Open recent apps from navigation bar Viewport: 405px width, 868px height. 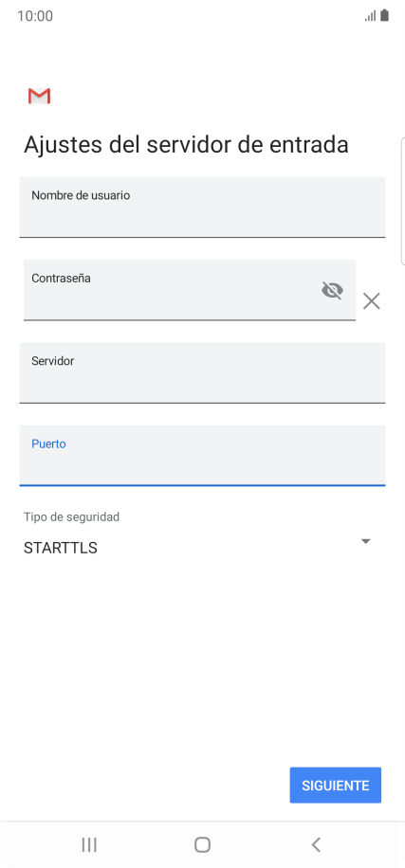tap(89, 844)
